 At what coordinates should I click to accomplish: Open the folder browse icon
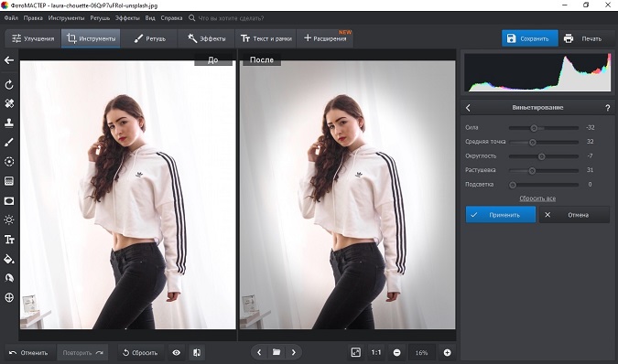tap(276, 352)
